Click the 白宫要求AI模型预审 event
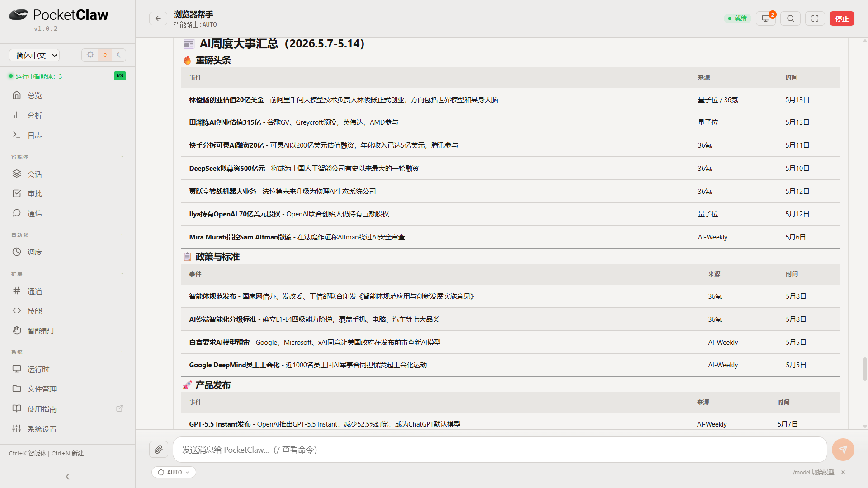 click(x=219, y=343)
